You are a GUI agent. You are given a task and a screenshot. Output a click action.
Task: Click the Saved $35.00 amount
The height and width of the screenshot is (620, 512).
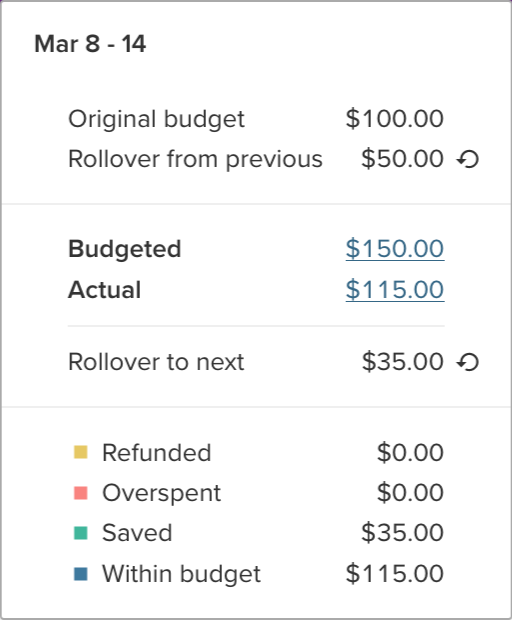(x=402, y=532)
